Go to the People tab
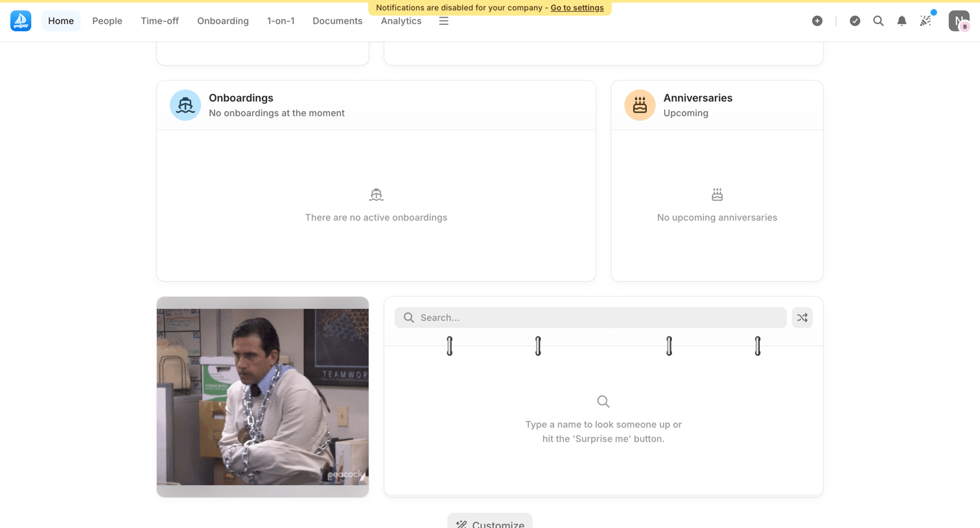 tap(107, 21)
